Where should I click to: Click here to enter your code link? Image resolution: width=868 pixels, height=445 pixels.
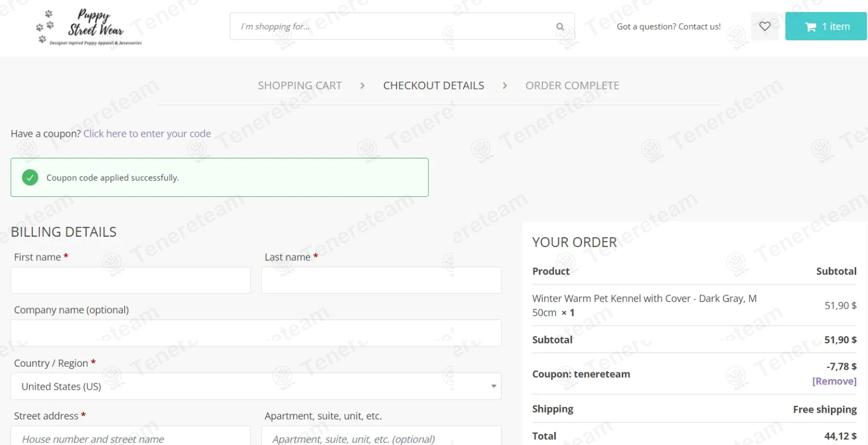point(147,134)
